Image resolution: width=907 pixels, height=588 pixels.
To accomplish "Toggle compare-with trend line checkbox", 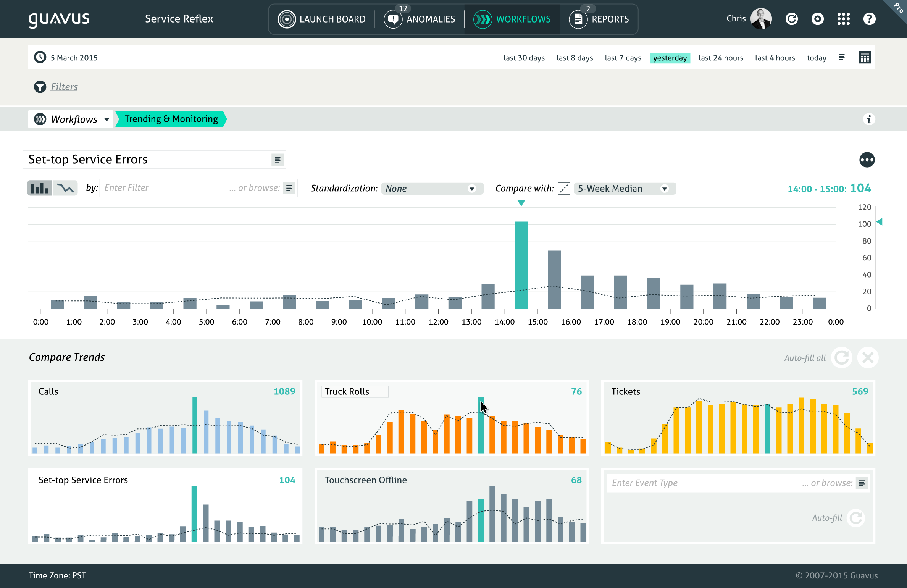I will (564, 189).
